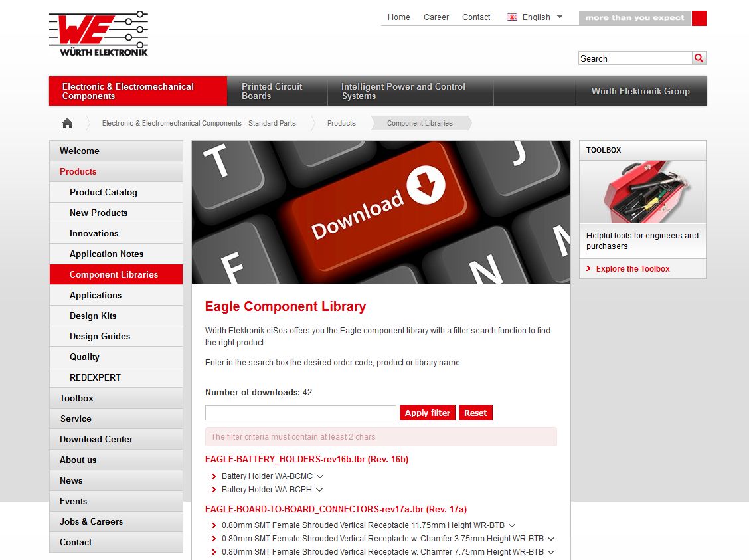Open REDEXPERT in sidebar
Viewport: 749px width, 560px height.
pos(116,377)
